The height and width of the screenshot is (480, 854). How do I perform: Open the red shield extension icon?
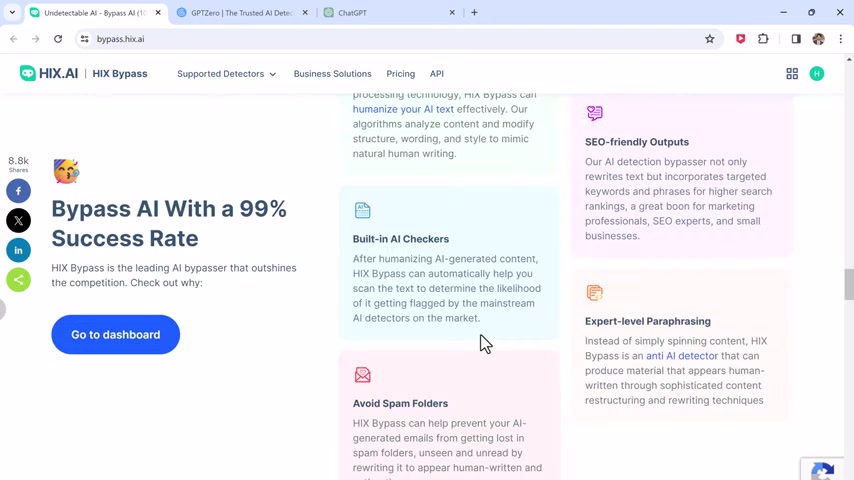[x=740, y=39]
